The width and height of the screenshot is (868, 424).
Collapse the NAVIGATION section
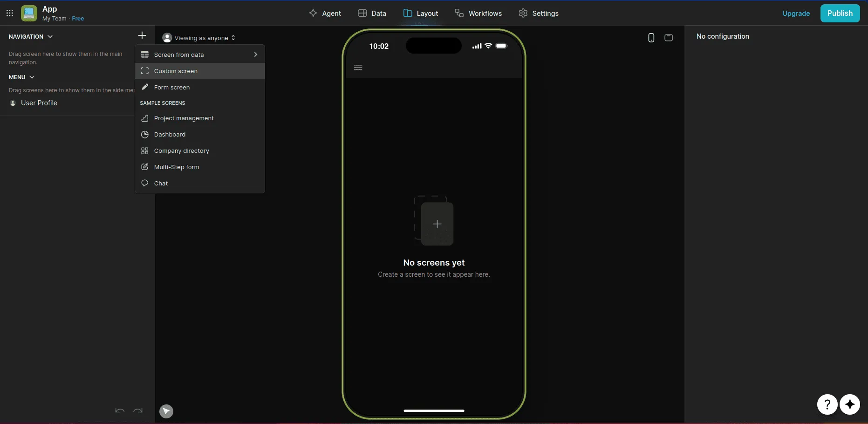pos(31,36)
